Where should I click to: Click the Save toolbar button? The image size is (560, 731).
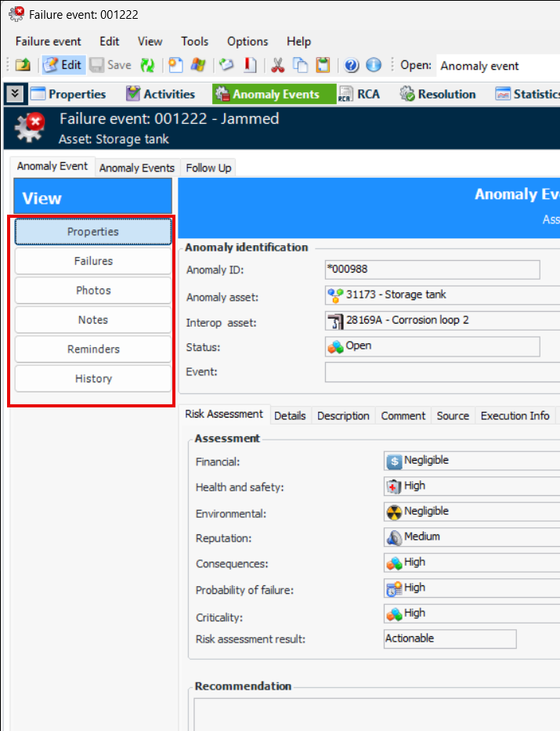coord(111,65)
